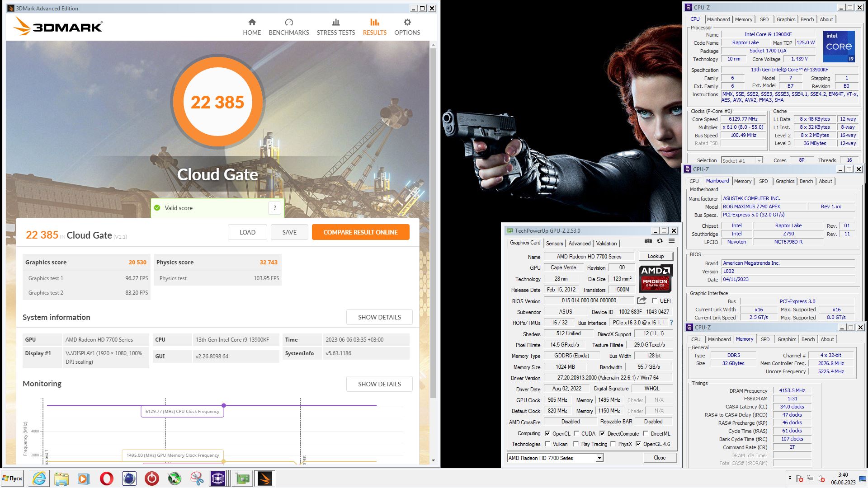The height and width of the screenshot is (488, 868).
Task: Click the AMD Radeon Graphics logo
Action: point(656,278)
